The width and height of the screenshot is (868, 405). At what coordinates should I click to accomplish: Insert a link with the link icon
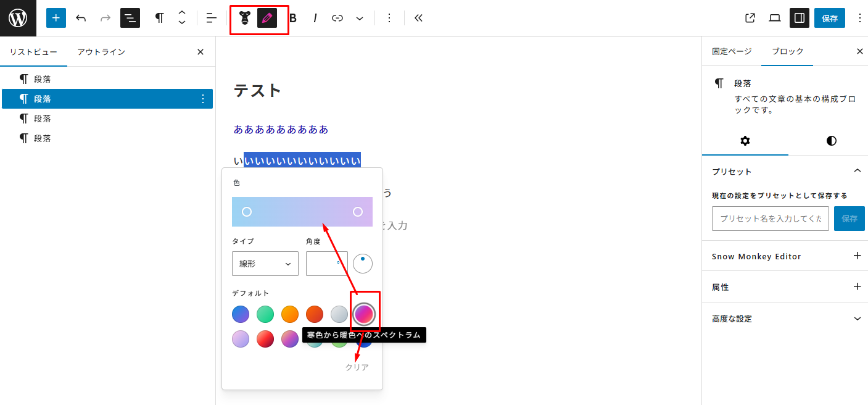pyautogui.click(x=337, y=18)
